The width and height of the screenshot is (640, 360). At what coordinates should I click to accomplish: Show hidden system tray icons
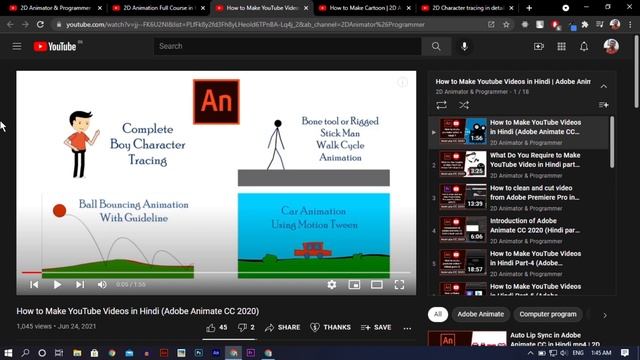point(530,353)
